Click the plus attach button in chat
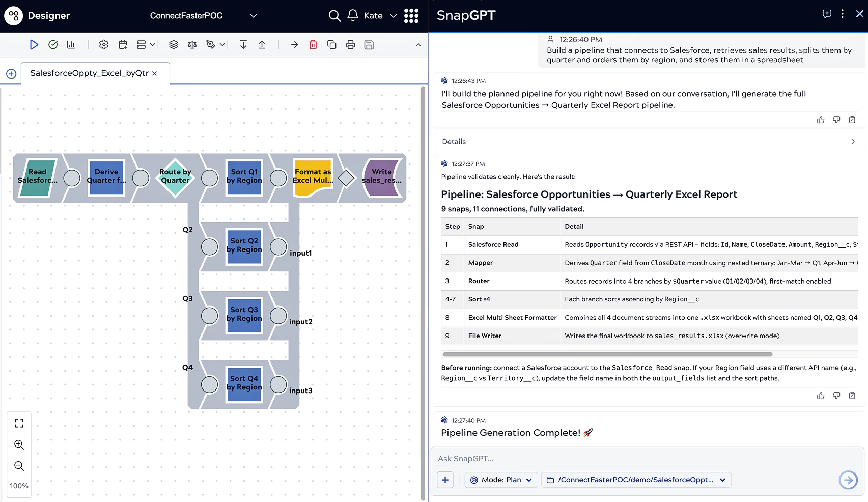Image resolution: width=868 pixels, height=502 pixels. tap(445, 480)
